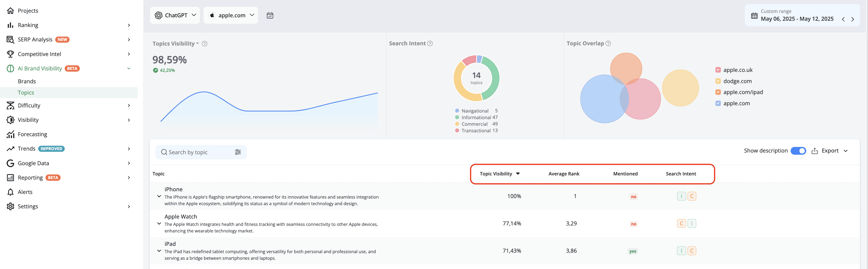Click the Ranking bar chart icon
This screenshot has width=868, height=269.
pyautogui.click(x=10, y=25)
